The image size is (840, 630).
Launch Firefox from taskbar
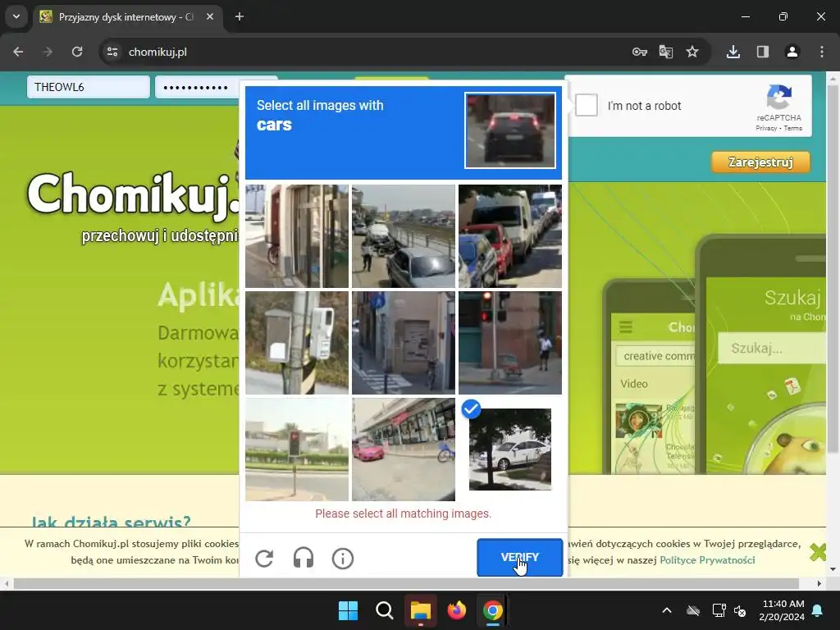(456, 610)
